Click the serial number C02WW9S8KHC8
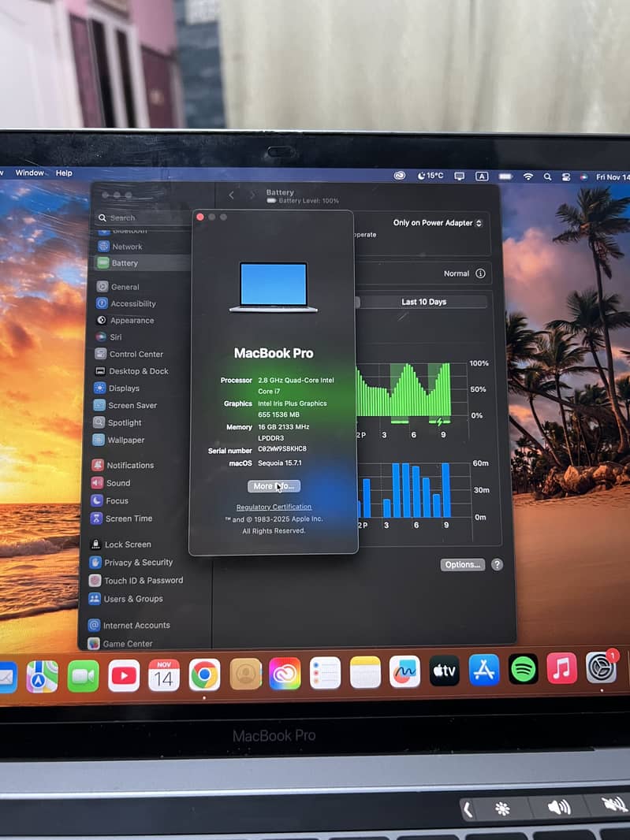Viewport: 630px width, 840px height. tap(282, 449)
